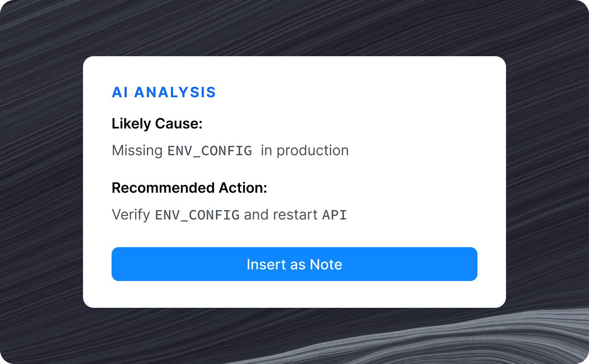This screenshot has height=364, width=589.
Task: Click the word "Verify" in the action text
Action: tap(131, 215)
